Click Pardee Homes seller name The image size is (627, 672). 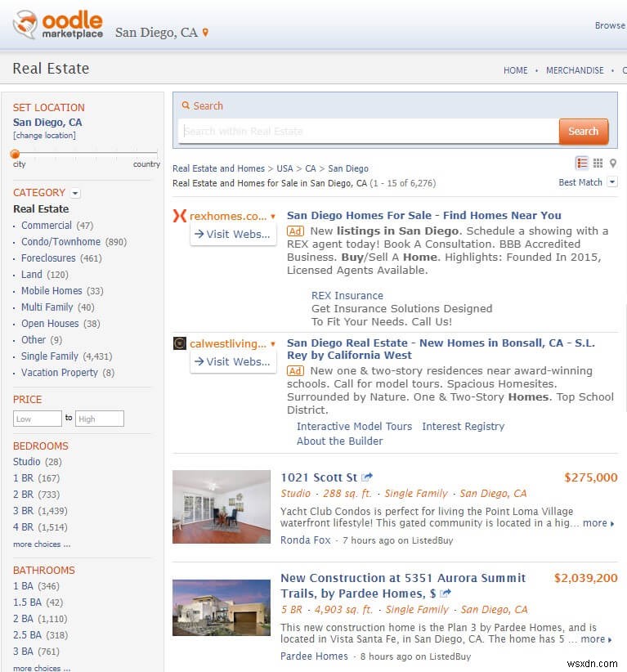click(314, 656)
